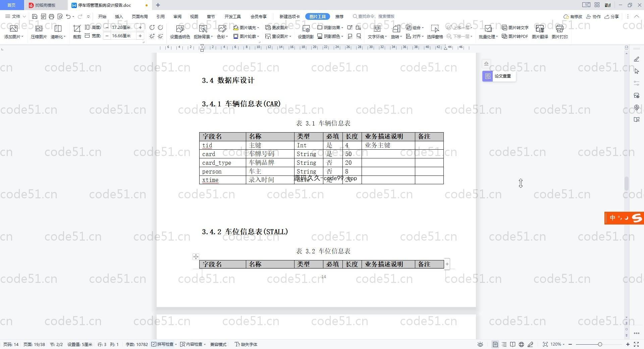Click the add column plus beside table
This screenshot has width=644, height=349.
point(447,264)
